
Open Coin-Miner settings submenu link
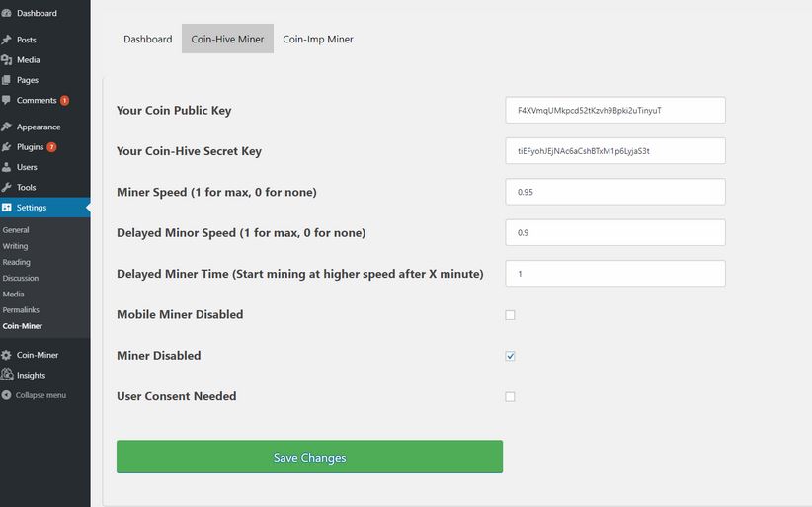[x=23, y=326]
